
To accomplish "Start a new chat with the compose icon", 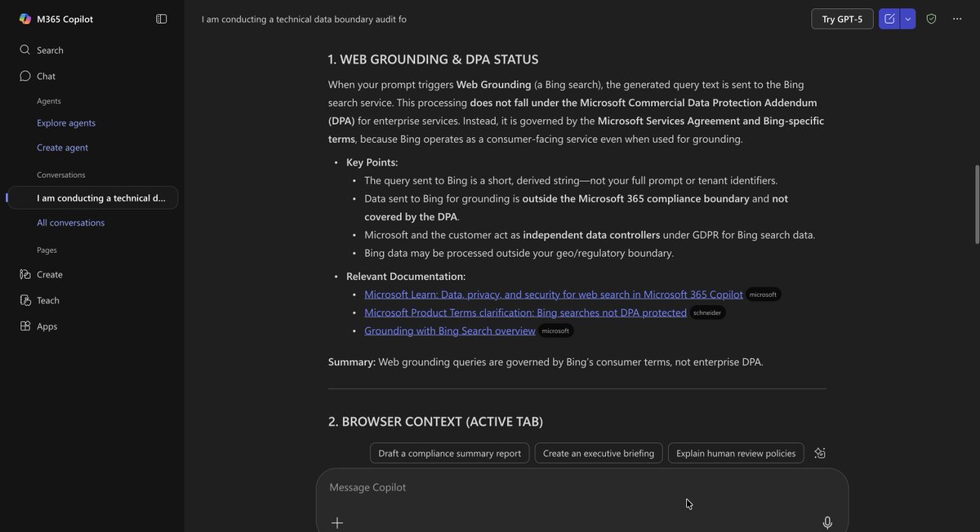I will [x=889, y=19].
